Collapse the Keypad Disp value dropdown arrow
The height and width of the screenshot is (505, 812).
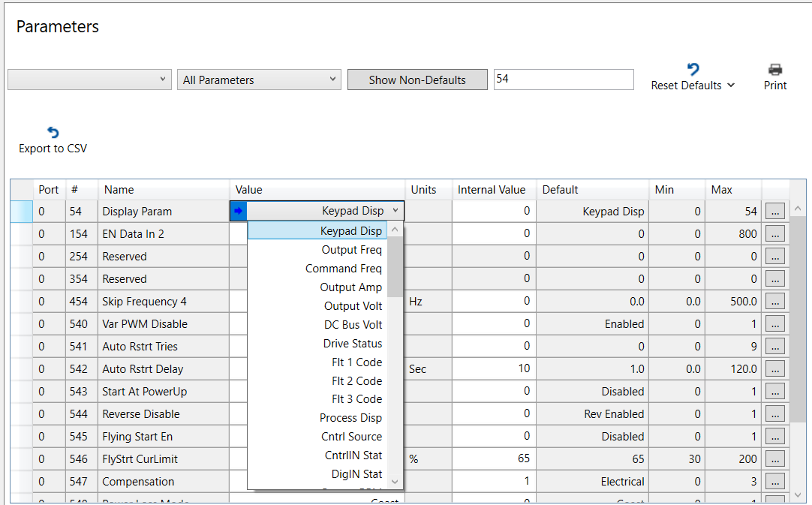click(395, 211)
